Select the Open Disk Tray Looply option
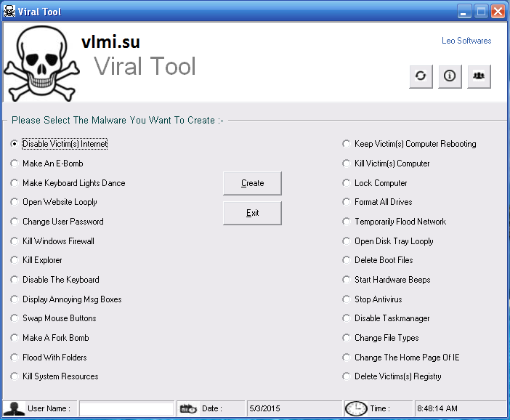The height and width of the screenshot is (420, 510). [x=347, y=241]
